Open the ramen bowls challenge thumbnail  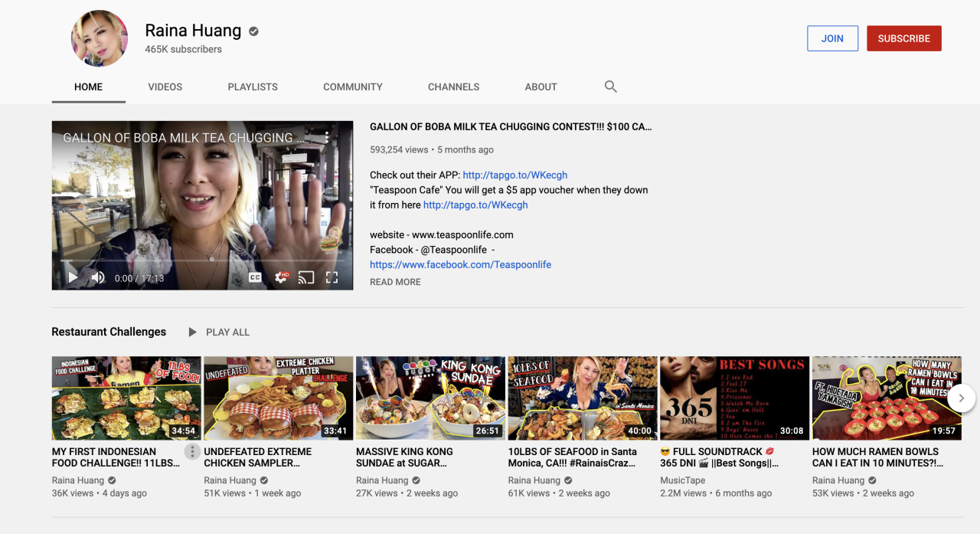point(887,398)
